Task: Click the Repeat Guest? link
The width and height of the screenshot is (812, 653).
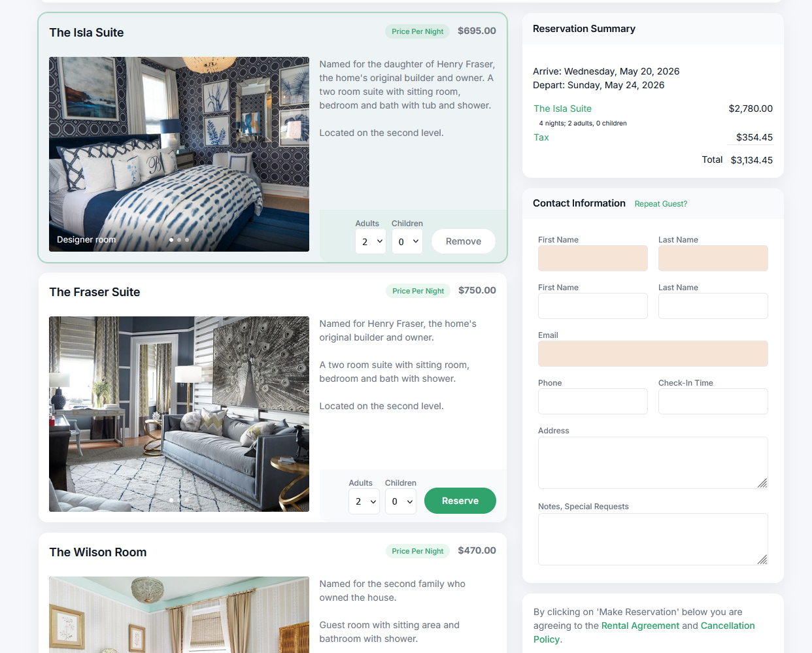Action: pyautogui.click(x=661, y=204)
